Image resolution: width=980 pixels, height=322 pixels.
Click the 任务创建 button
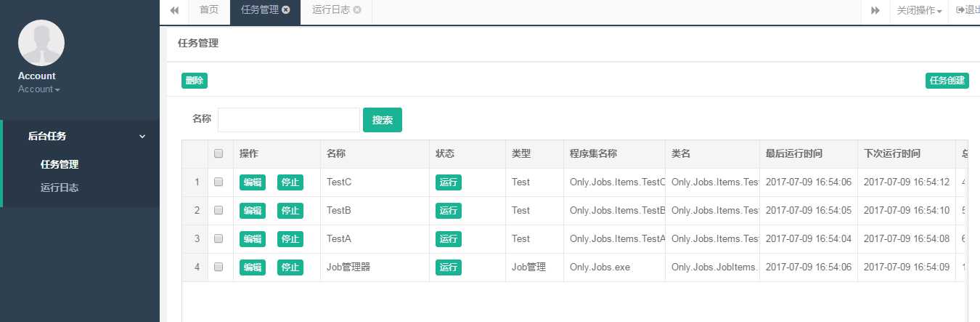click(947, 81)
